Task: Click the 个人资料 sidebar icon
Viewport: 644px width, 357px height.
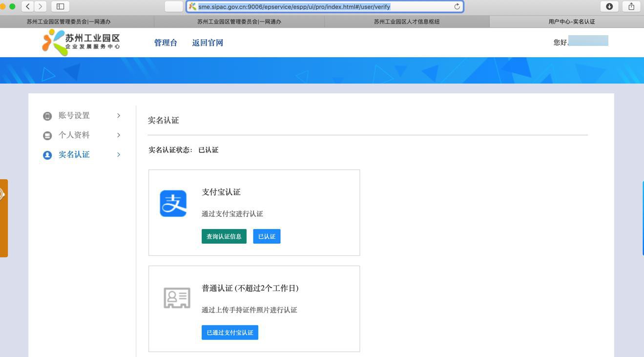Action: 47,135
